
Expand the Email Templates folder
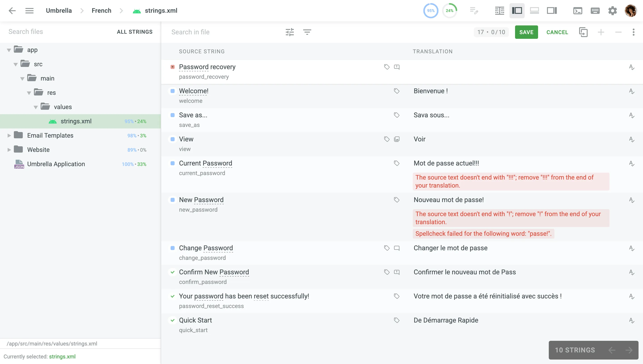click(9, 136)
